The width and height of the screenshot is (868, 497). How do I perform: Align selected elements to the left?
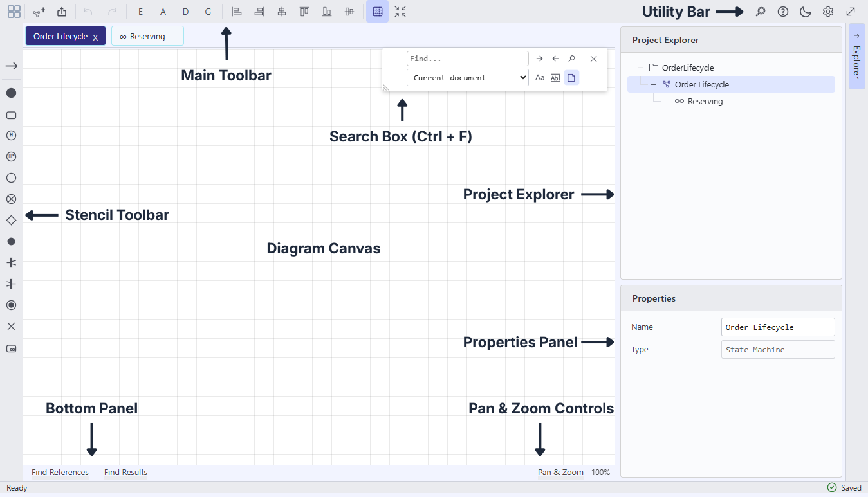click(237, 12)
